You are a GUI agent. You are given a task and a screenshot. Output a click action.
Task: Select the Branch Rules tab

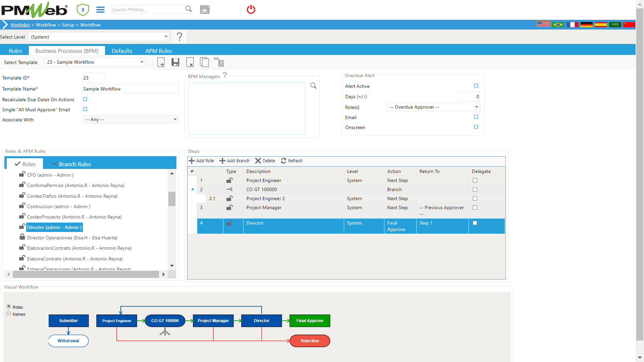coord(71,164)
